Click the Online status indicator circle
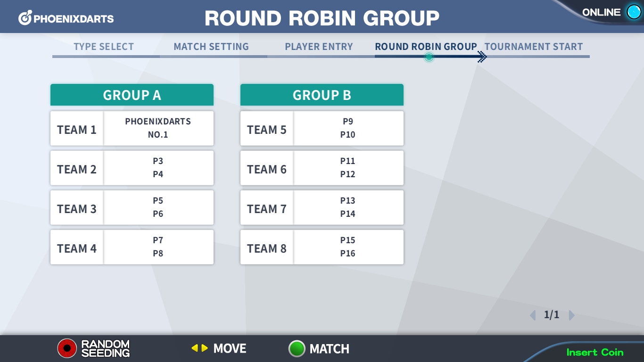The image size is (644, 362). point(634,12)
